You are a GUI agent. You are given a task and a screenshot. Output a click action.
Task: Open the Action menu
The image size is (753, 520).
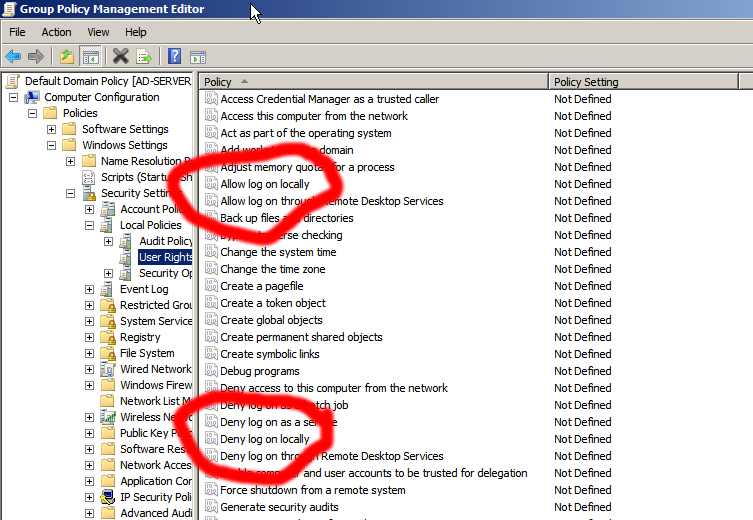pos(56,32)
